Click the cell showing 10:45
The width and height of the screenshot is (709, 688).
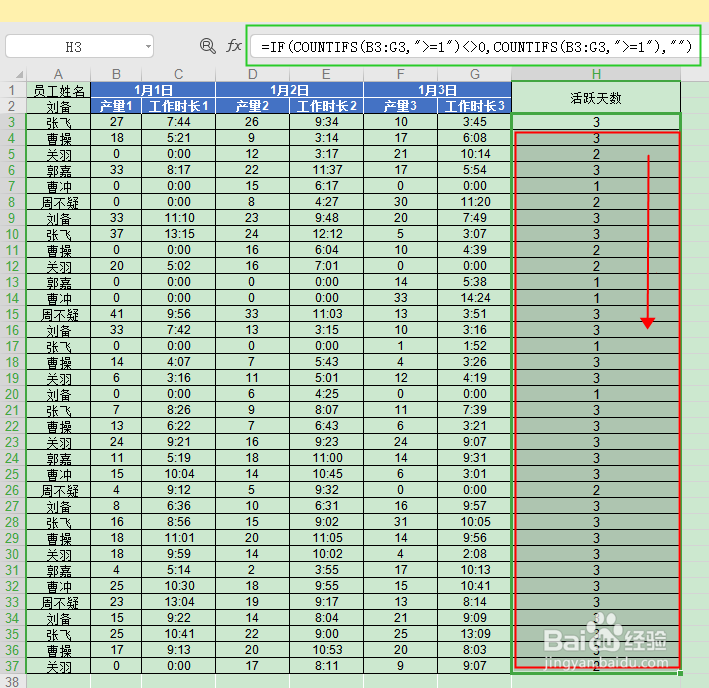coord(326,474)
